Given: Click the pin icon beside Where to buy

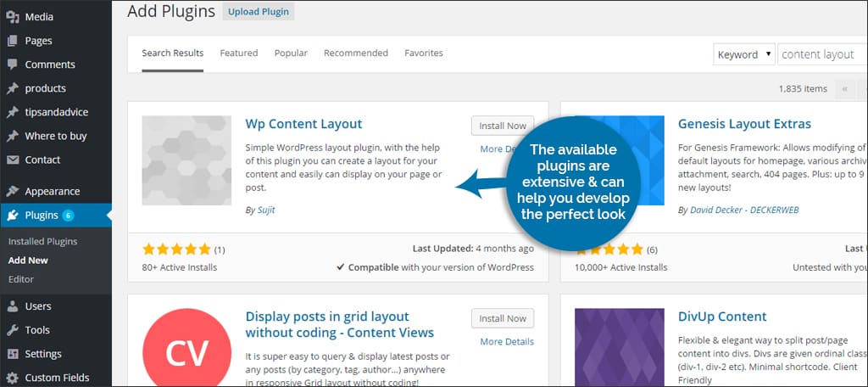Looking at the screenshot, I should pyautogui.click(x=12, y=136).
